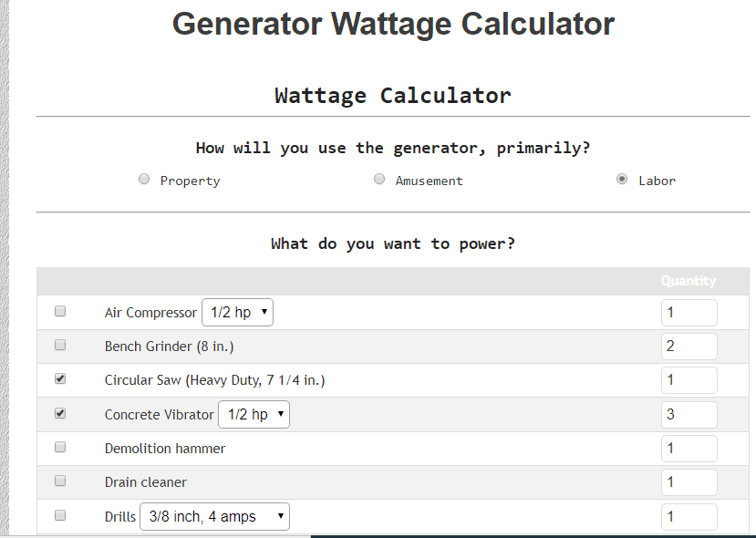
Task: Click the 'Property' option label
Action: 190,181
